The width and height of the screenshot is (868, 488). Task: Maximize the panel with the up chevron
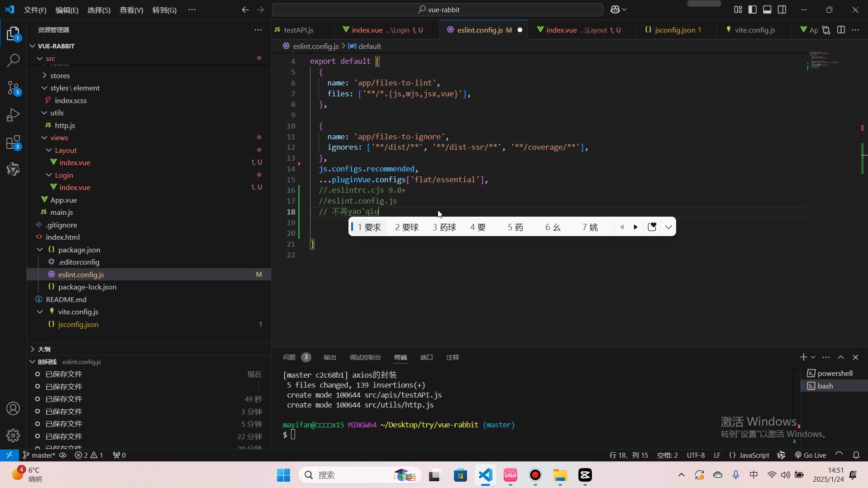(841, 357)
